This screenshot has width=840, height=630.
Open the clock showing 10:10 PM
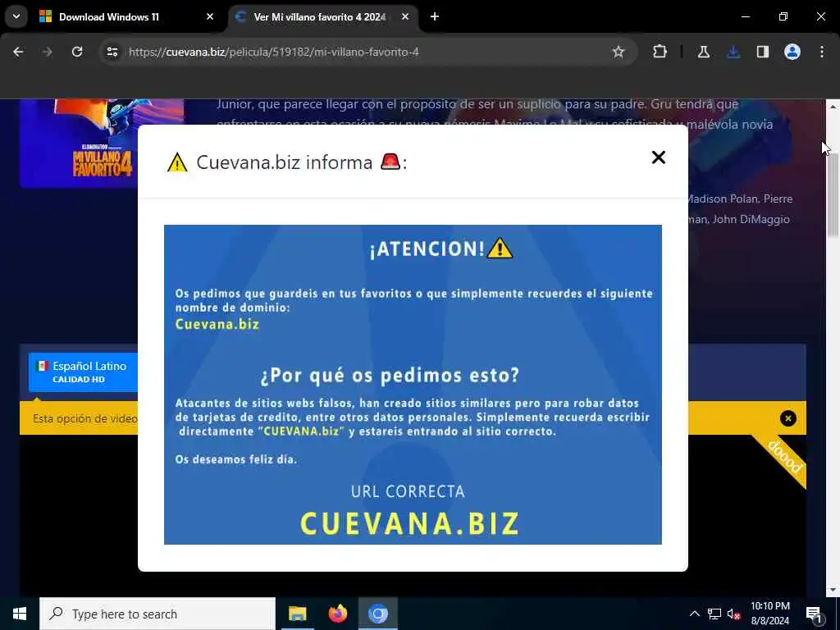click(769, 614)
